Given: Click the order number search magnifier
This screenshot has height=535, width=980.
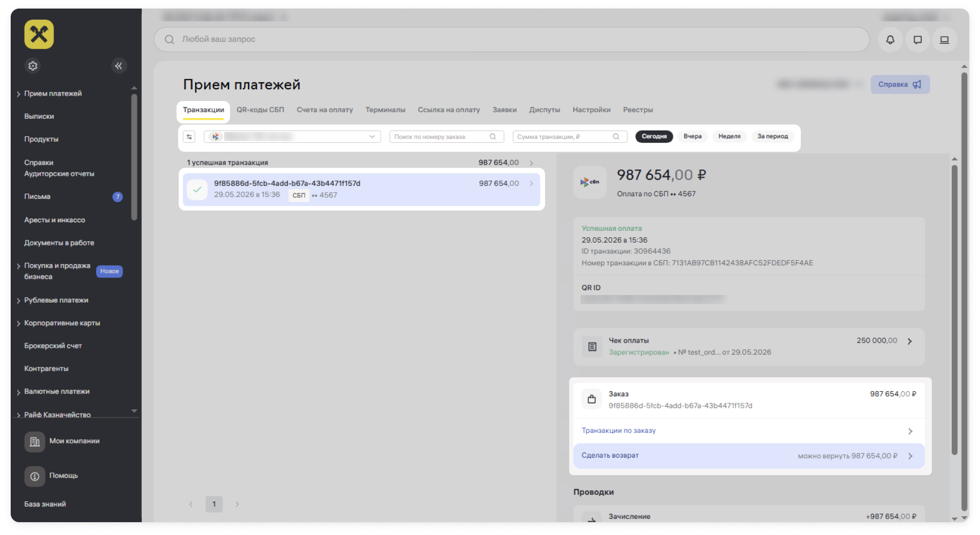Looking at the screenshot, I should pyautogui.click(x=493, y=137).
